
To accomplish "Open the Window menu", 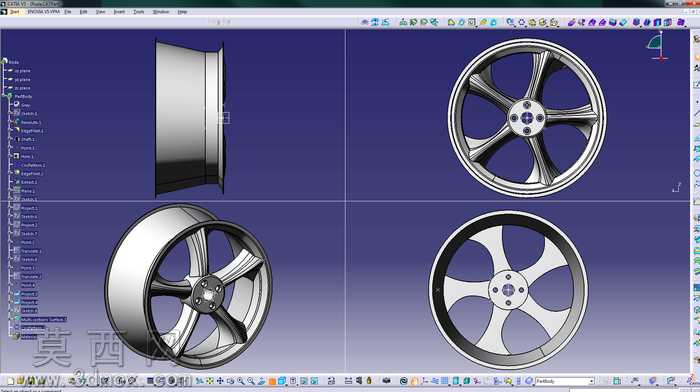I will tap(161, 12).
